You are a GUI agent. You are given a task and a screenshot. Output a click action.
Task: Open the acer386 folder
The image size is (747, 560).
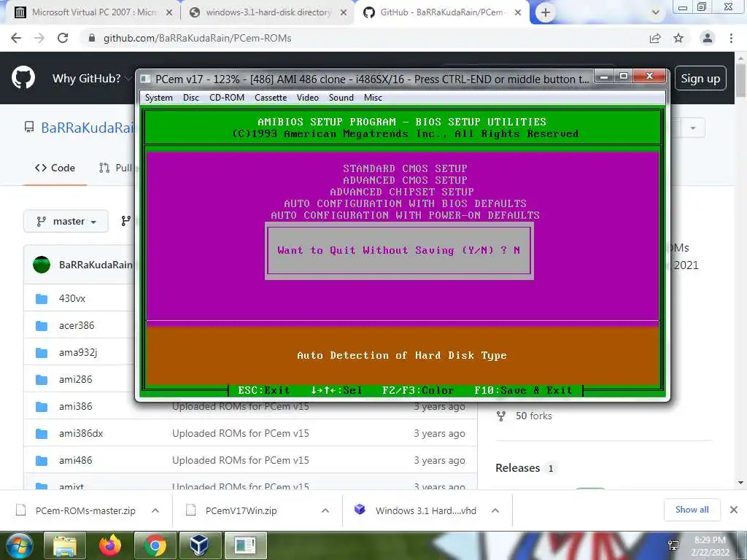point(77,326)
